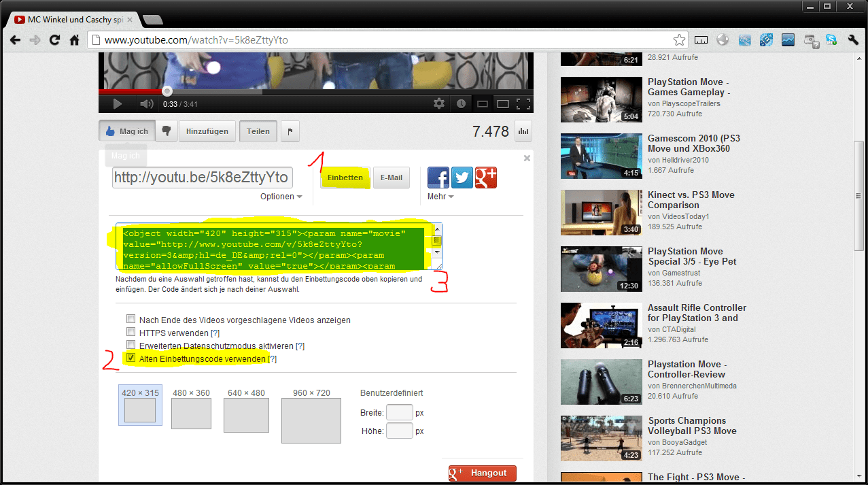868x485 pixels.
Task: Click the Breite width input field
Action: coord(400,413)
